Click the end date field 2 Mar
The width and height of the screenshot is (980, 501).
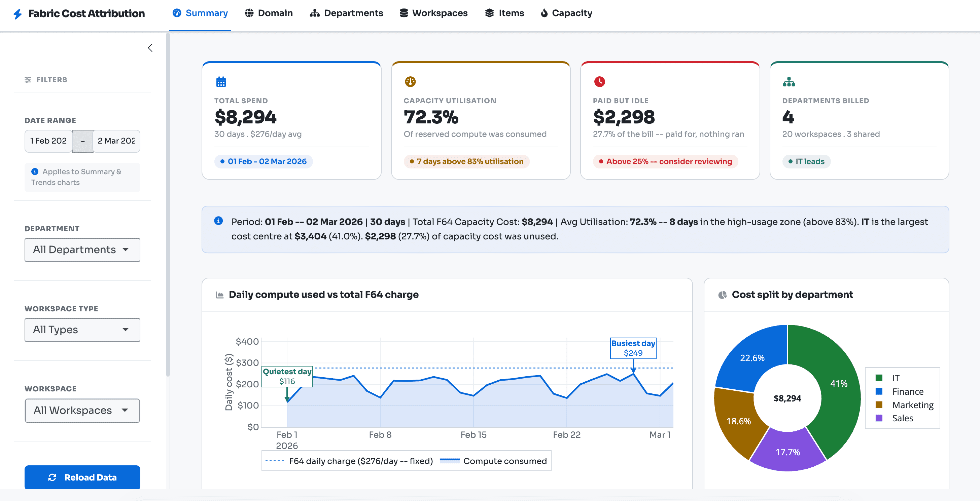[x=117, y=141]
